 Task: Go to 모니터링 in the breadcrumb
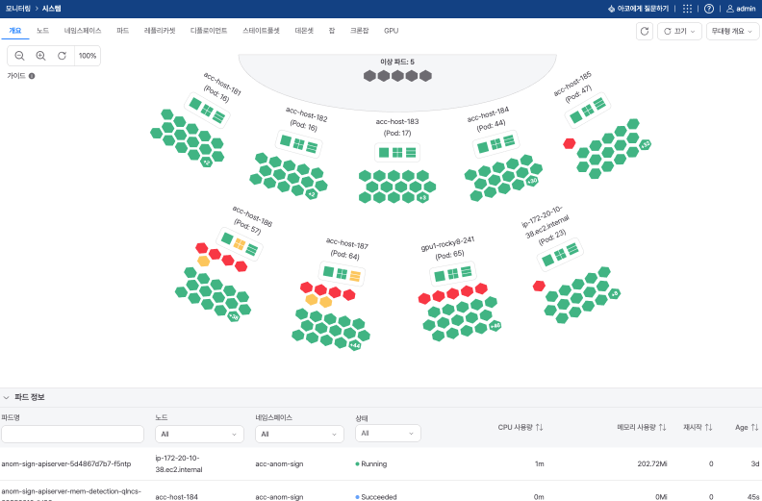(18, 9)
